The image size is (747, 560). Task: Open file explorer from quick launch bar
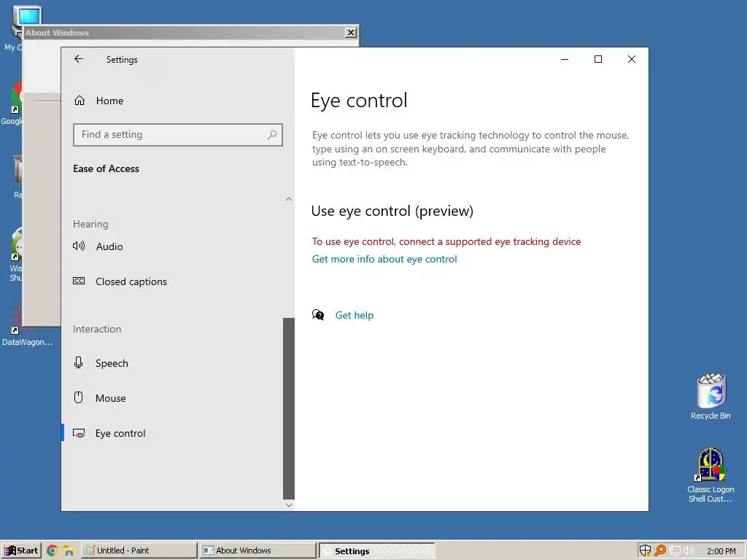69,551
